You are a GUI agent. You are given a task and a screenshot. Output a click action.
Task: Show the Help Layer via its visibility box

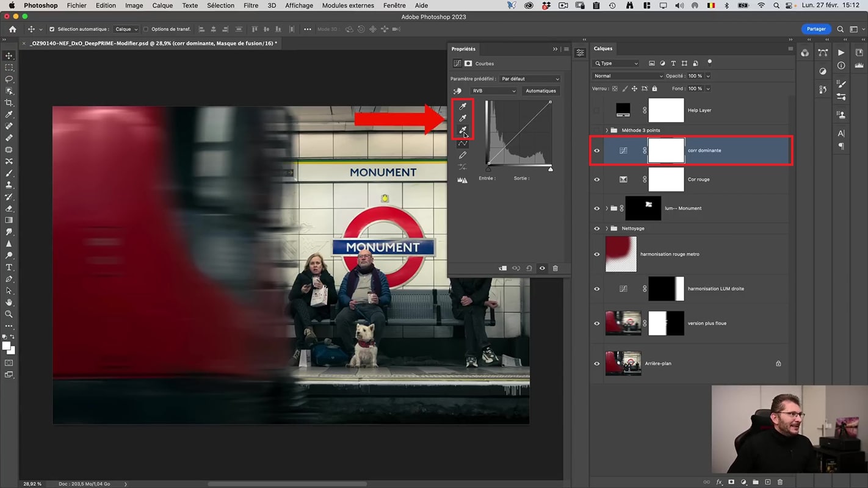[597, 110]
